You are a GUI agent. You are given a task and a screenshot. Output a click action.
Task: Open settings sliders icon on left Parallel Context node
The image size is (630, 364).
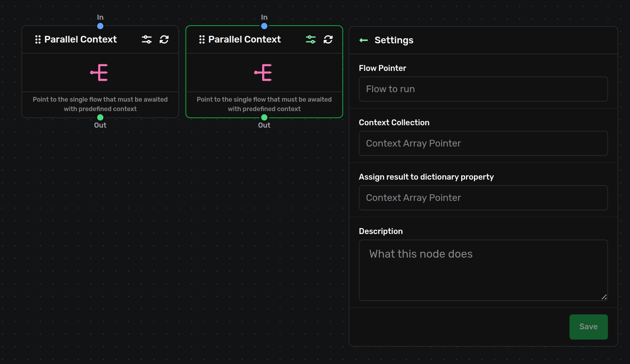(x=147, y=39)
